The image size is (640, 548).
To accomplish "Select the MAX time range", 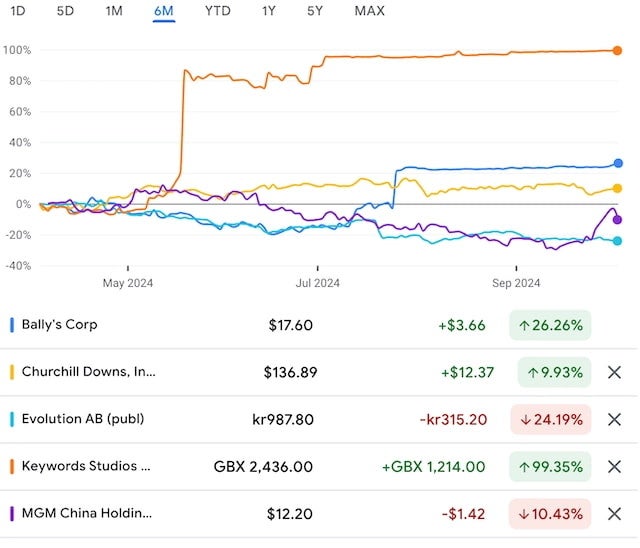I will [369, 11].
